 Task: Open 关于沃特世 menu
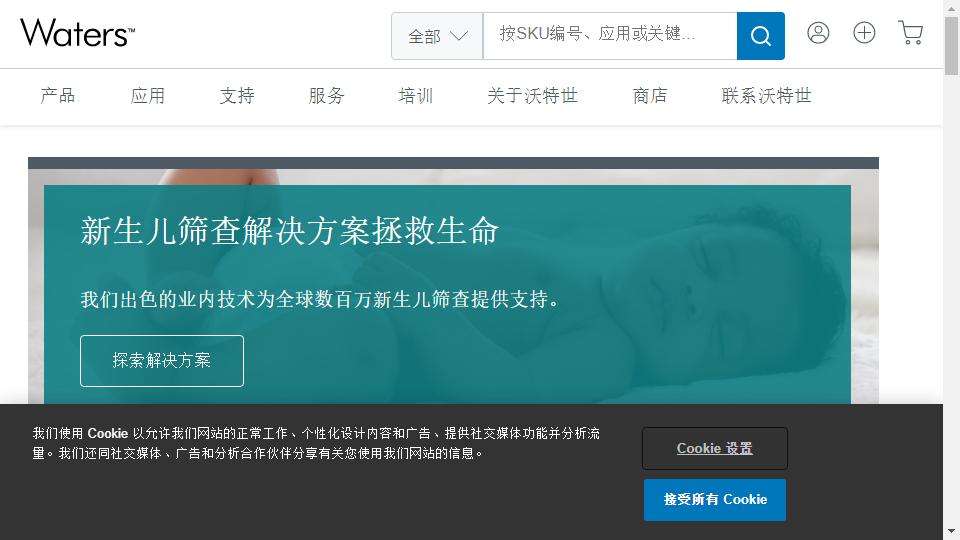(x=532, y=96)
